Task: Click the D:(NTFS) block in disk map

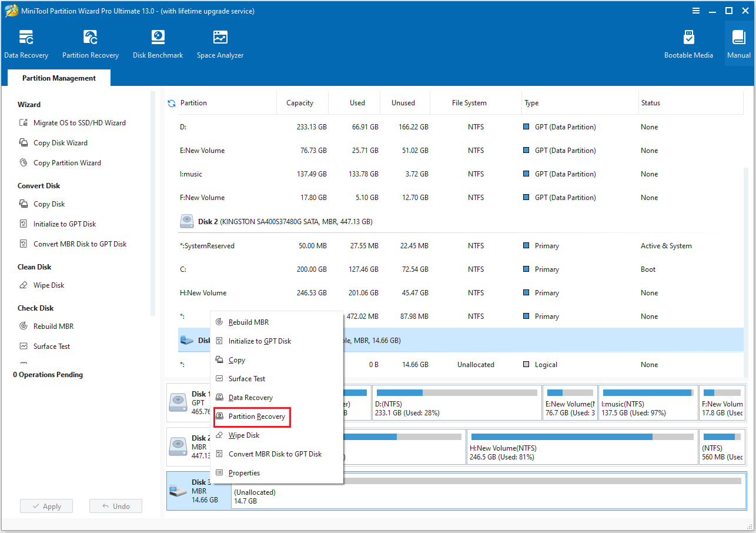Action: 457,402
